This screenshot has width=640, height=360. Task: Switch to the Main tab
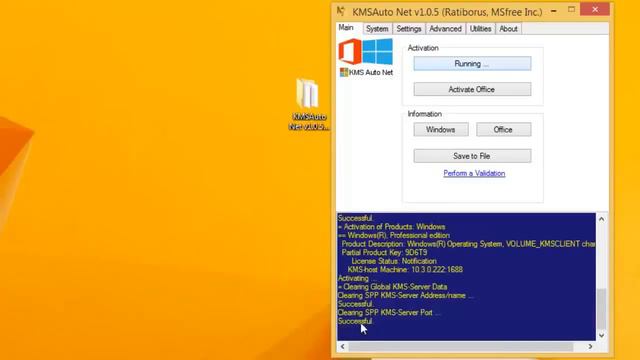[346, 28]
